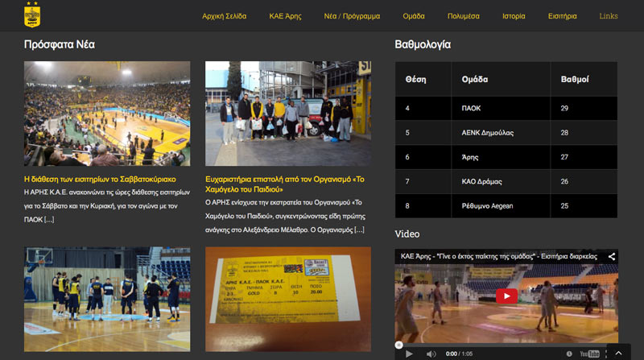This screenshot has width=644, height=360.
Task: Click the small play icon in control bar
Action: tap(409, 354)
